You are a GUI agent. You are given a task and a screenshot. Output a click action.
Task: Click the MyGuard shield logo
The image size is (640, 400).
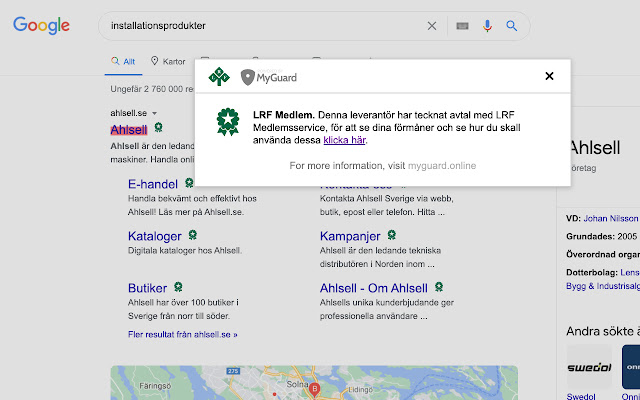pyautogui.click(x=249, y=77)
